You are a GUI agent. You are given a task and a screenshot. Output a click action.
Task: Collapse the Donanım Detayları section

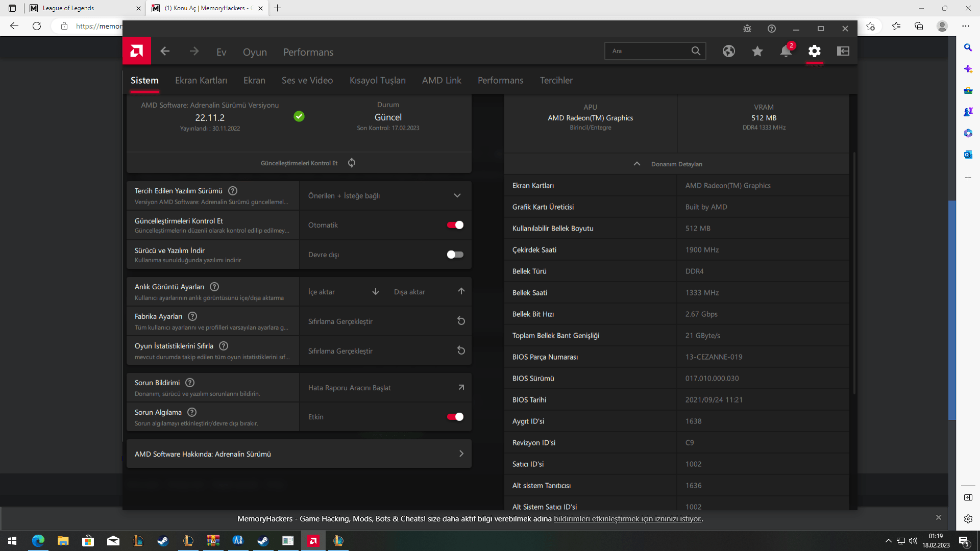pyautogui.click(x=677, y=164)
